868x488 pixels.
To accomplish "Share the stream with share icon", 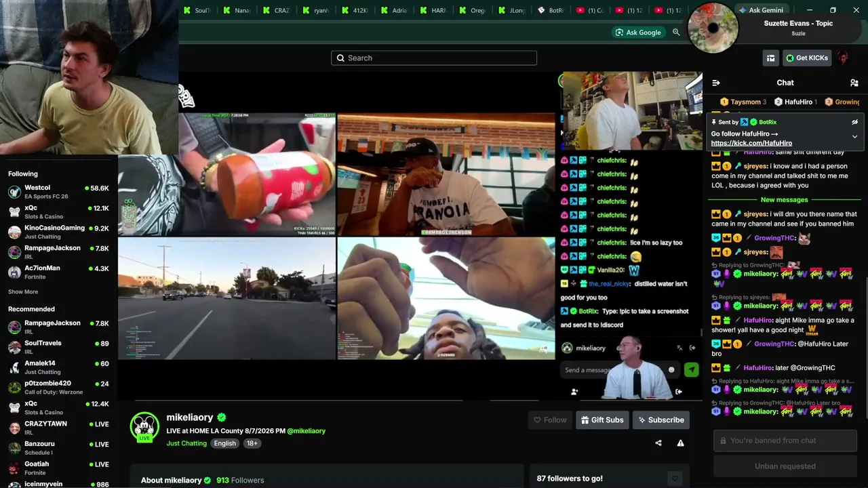I will click(x=658, y=443).
